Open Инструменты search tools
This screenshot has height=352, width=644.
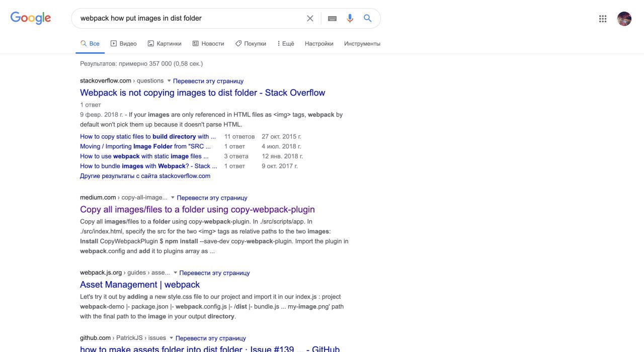(x=362, y=44)
